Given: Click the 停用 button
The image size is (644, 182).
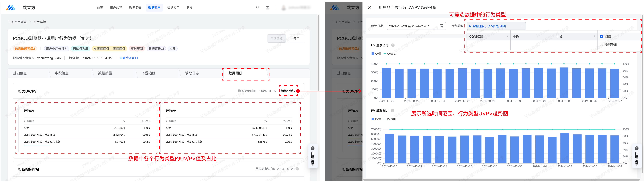Looking at the screenshot, I should (x=296, y=39).
